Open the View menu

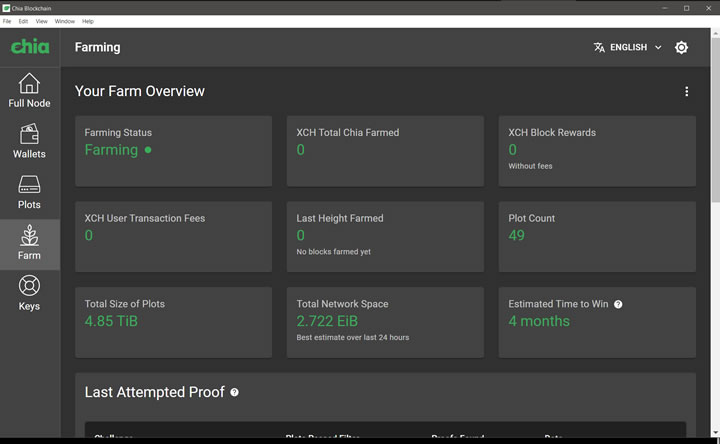(x=41, y=21)
